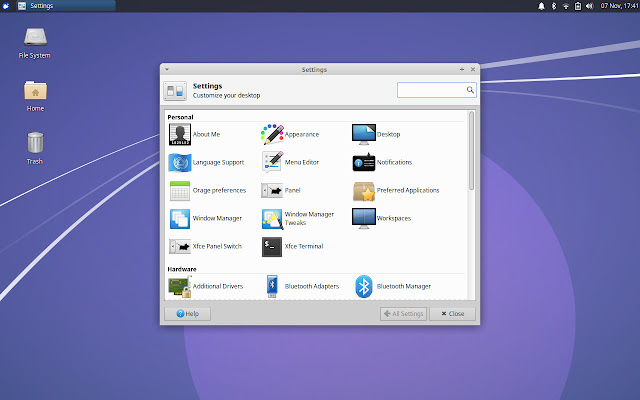
Task: Open the Panel settings icon
Action: click(272, 191)
